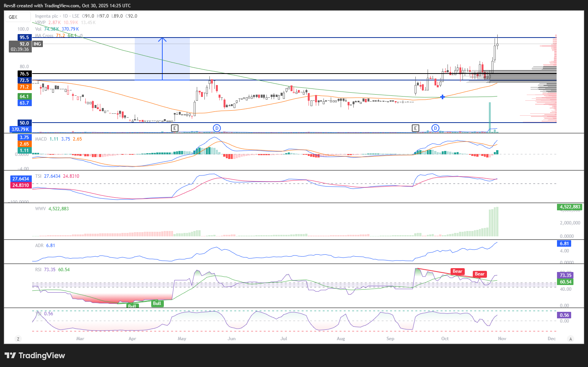The width and height of the screenshot is (588, 367).
Task: Click the ING symbol price tag
Action: click(37, 44)
